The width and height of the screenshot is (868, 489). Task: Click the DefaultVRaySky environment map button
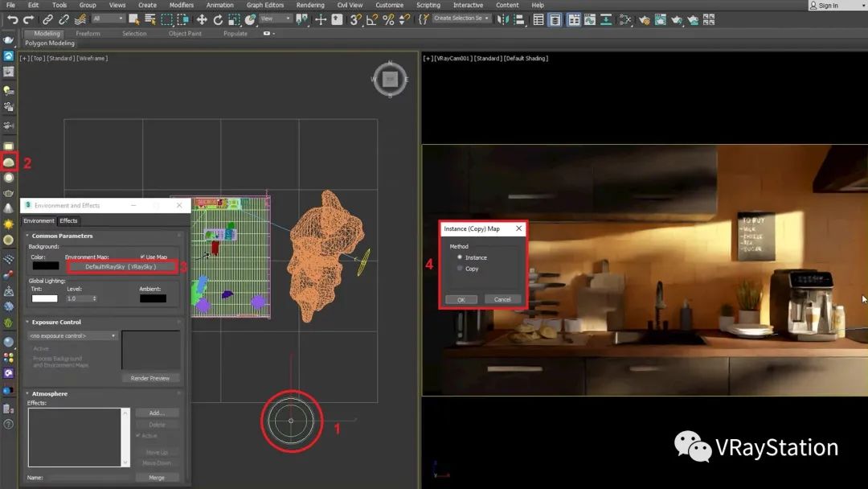pyautogui.click(x=121, y=266)
